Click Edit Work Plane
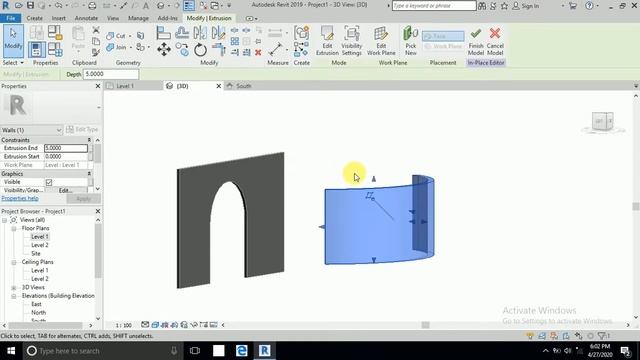The image size is (640, 360). (x=381, y=41)
